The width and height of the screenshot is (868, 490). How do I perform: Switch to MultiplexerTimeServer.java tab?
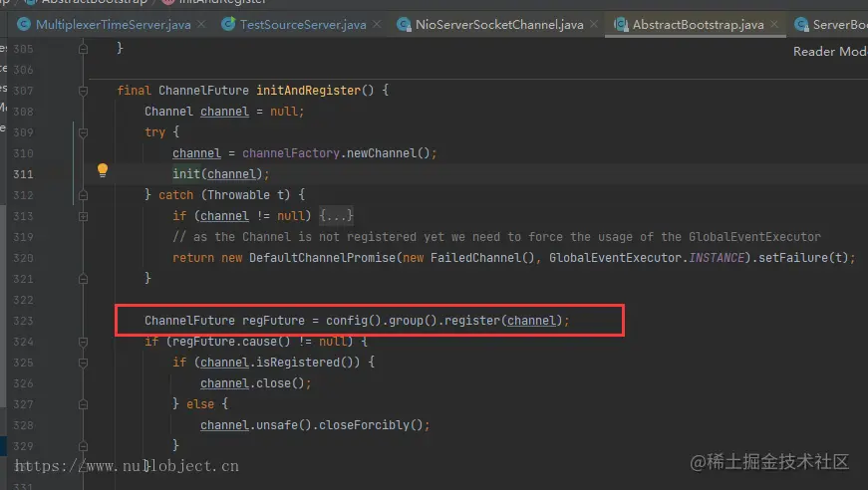pos(113,24)
